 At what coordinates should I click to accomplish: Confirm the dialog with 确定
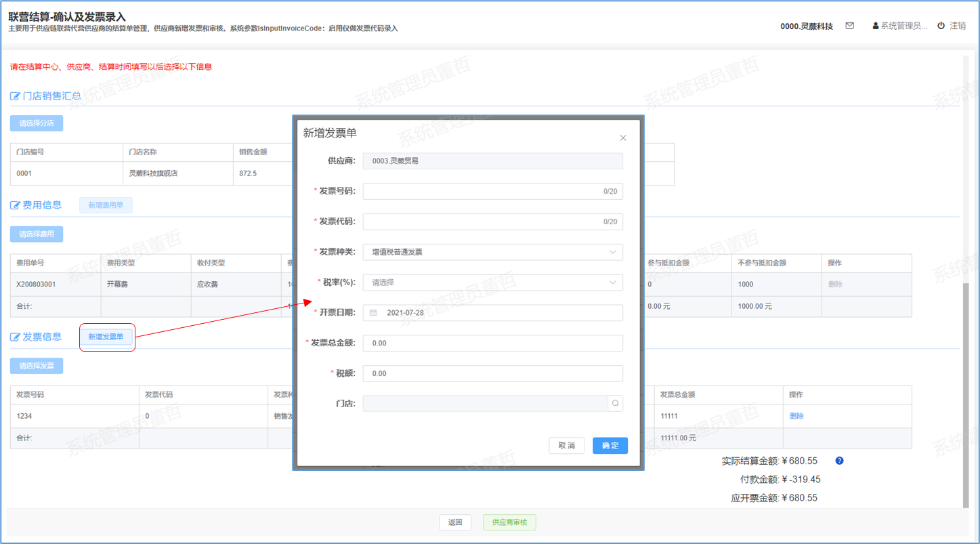610,445
